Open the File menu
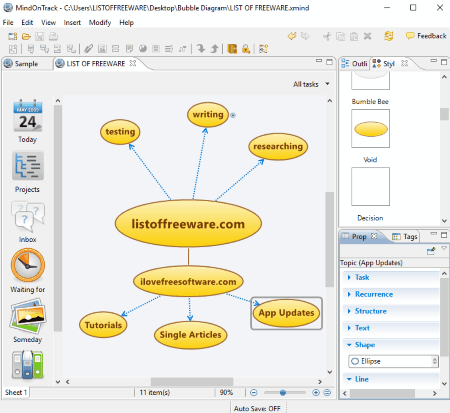Viewport: 450px width, 413px height. pos(8,22)
